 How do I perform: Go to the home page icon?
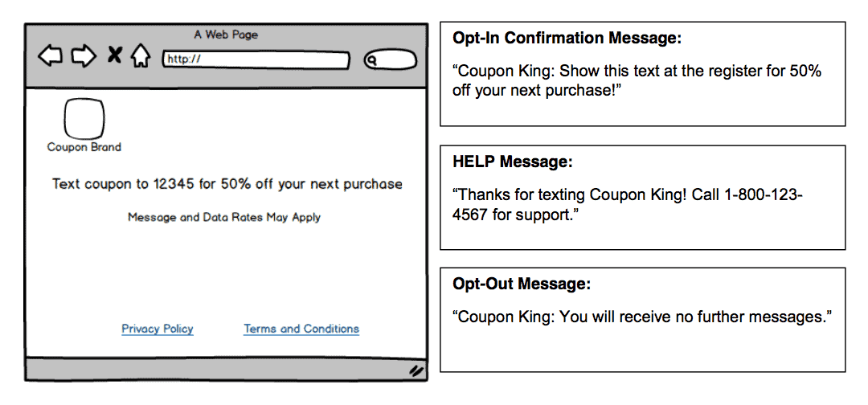[x=141, y=56]
